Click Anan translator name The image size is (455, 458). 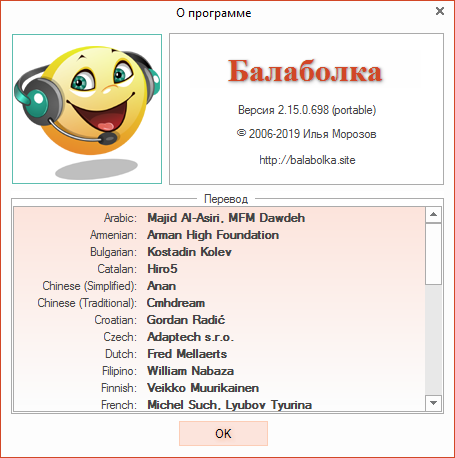pyautogui.click(x=162, y=286)
